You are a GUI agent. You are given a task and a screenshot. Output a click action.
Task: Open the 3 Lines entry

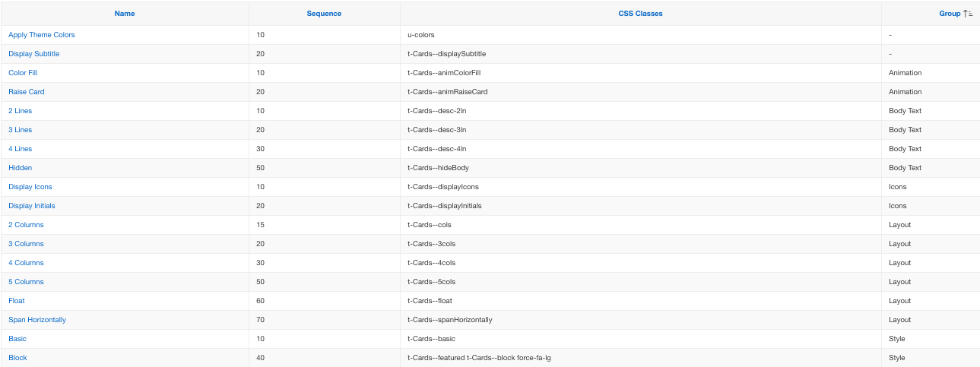point(21,130)
